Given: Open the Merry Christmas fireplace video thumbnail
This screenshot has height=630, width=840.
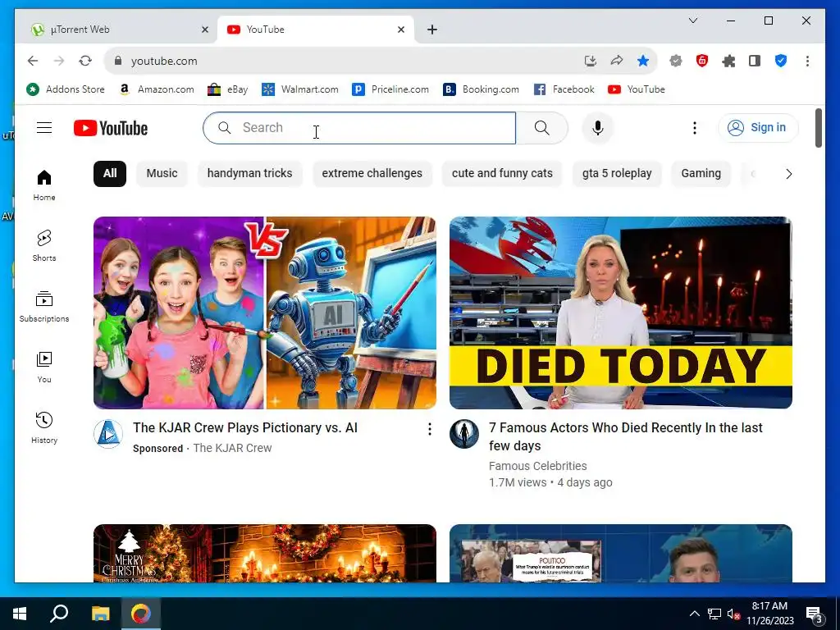Looking at the screenshot, I should point(265,554).
